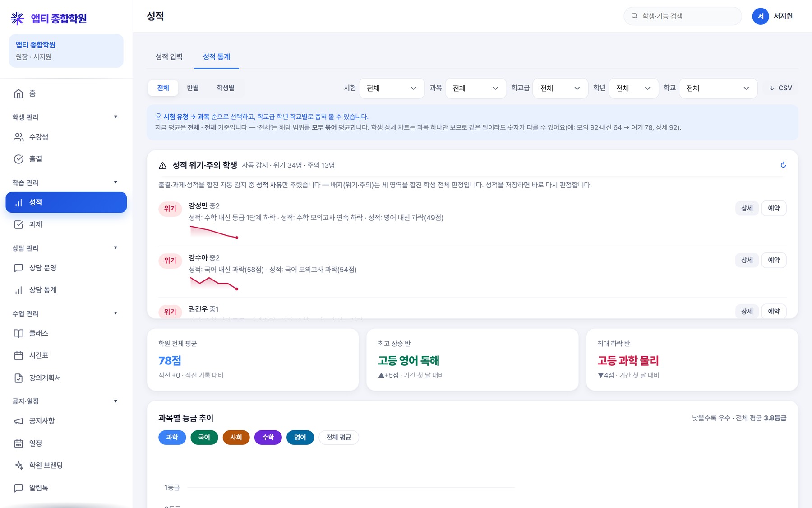Image resolution: width=812 pixels, height=508 pixels.
Task: Click 상세 for 강성민
Action: point(747,208)
